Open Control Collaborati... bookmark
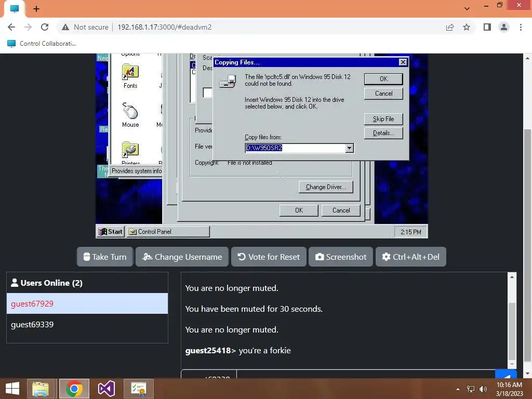 [x=42, y=44]
